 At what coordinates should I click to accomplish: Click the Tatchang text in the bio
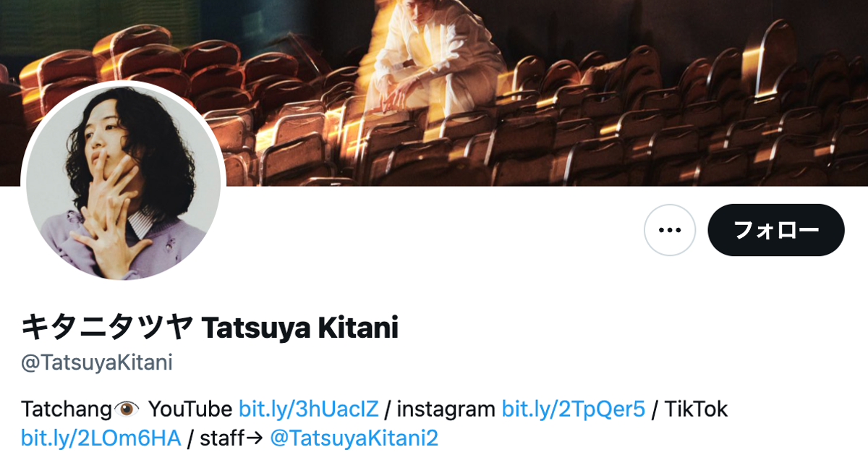point(67,410)
